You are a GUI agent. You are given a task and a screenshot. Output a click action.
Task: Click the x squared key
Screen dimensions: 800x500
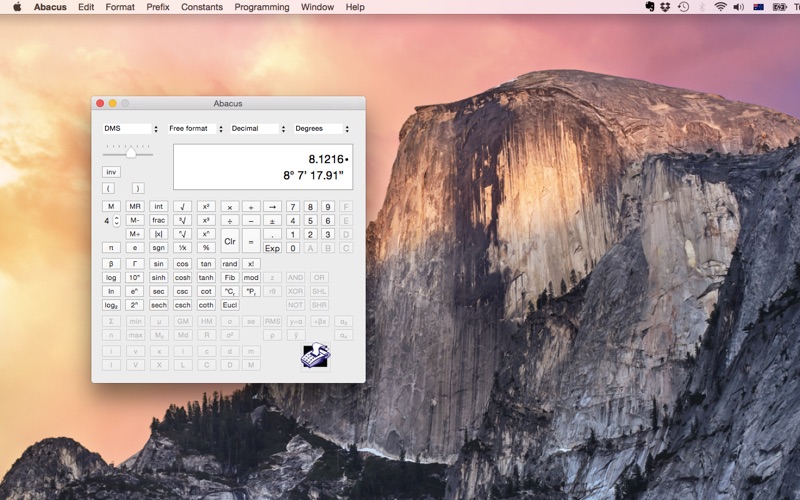[x=206, y=207]
